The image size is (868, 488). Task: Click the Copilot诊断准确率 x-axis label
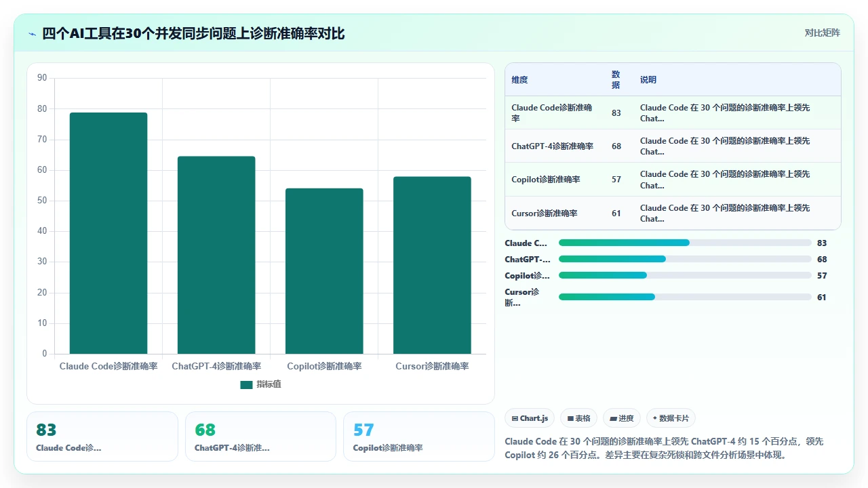click(x=324, y=366)
